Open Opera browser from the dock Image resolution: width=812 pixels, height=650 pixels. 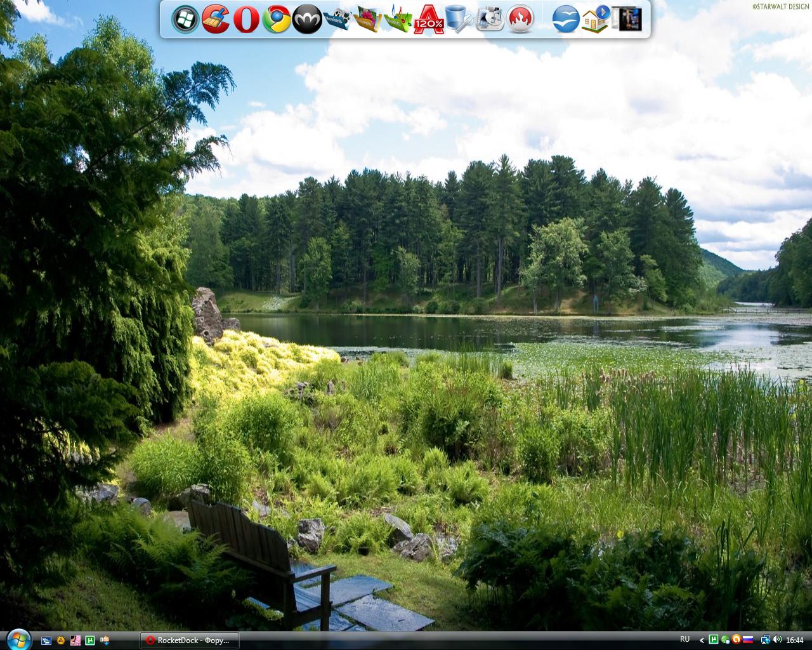click(x=246, y=19)
